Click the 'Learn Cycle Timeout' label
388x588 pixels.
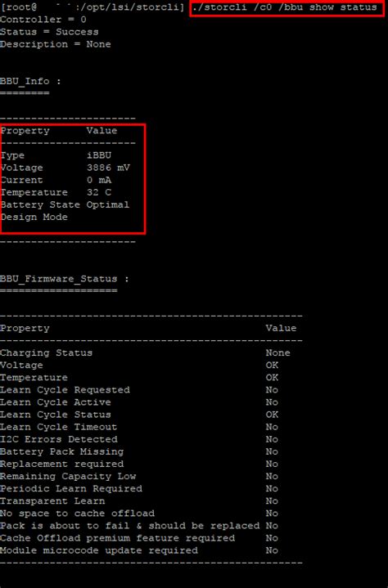(x=59, y=427)
